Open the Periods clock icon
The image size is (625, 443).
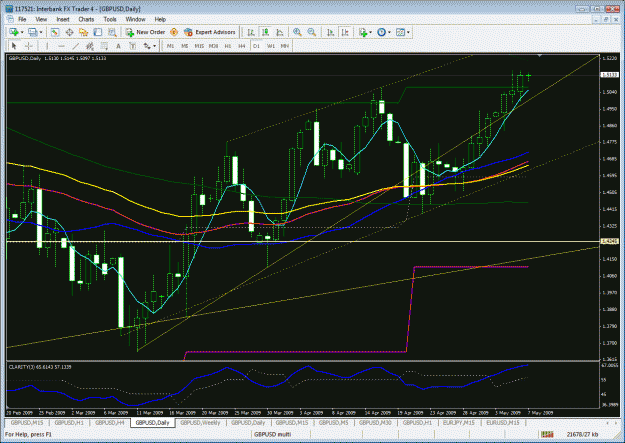381,32
